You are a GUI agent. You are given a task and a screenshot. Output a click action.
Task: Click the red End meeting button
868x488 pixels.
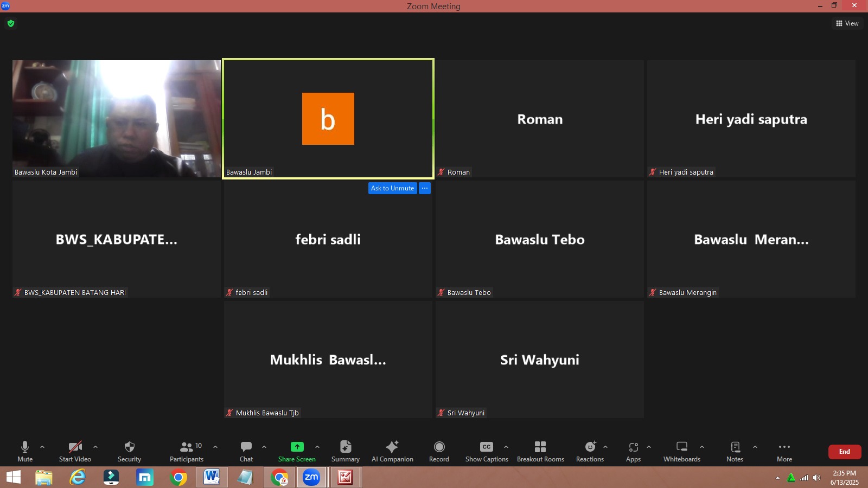pos(844,452)
